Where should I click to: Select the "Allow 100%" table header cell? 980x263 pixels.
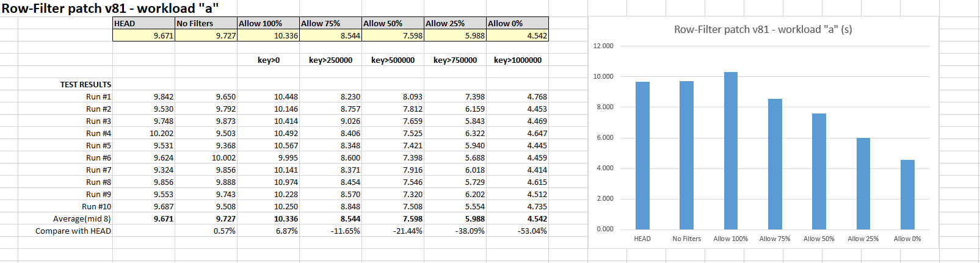268,23
